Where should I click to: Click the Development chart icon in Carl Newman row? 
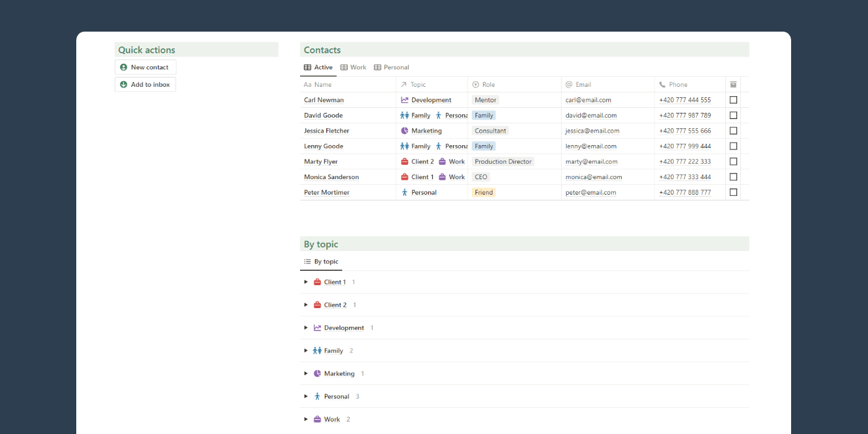(x=405, y=100)
